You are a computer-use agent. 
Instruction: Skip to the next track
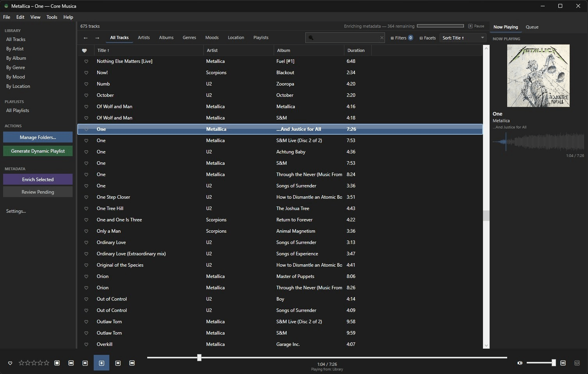point(132,363)
